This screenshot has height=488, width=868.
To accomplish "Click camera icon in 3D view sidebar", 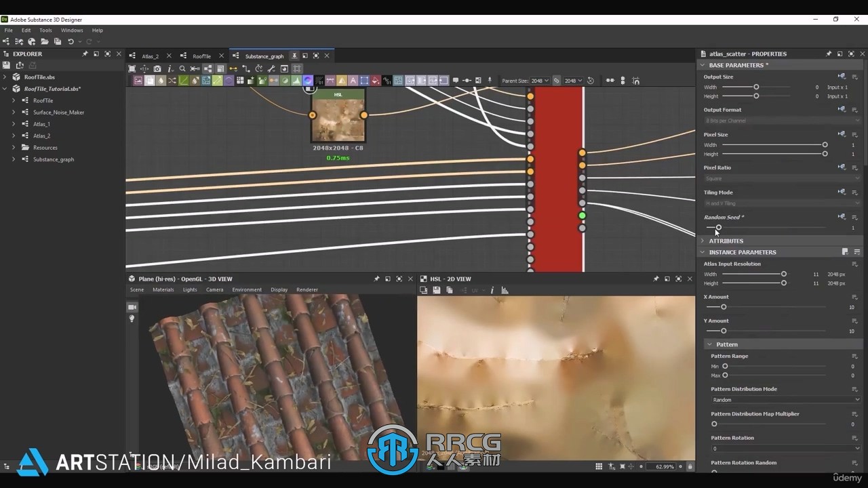I will [132, 307].
